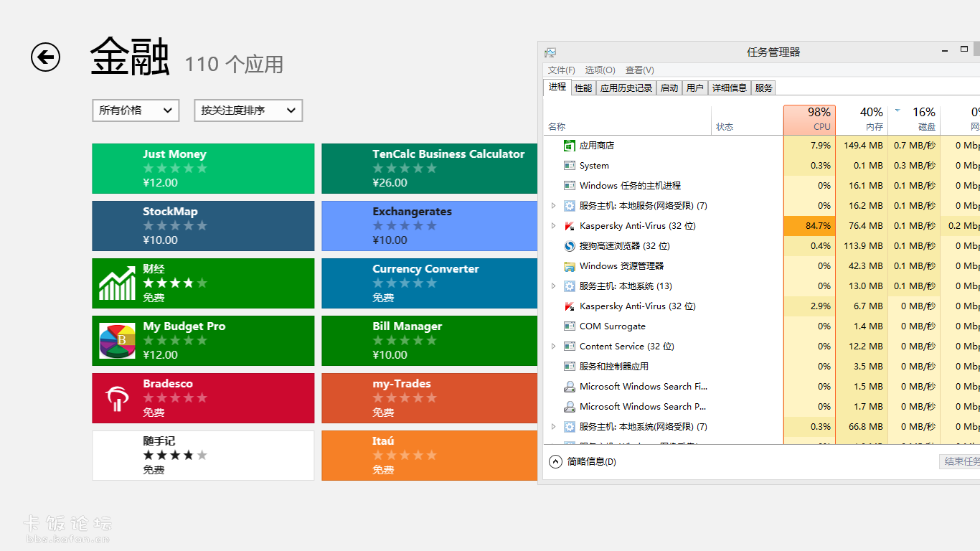Click the Task Manager title bar icon
This screenshot has width=980, height=551.
coord(550,52)
